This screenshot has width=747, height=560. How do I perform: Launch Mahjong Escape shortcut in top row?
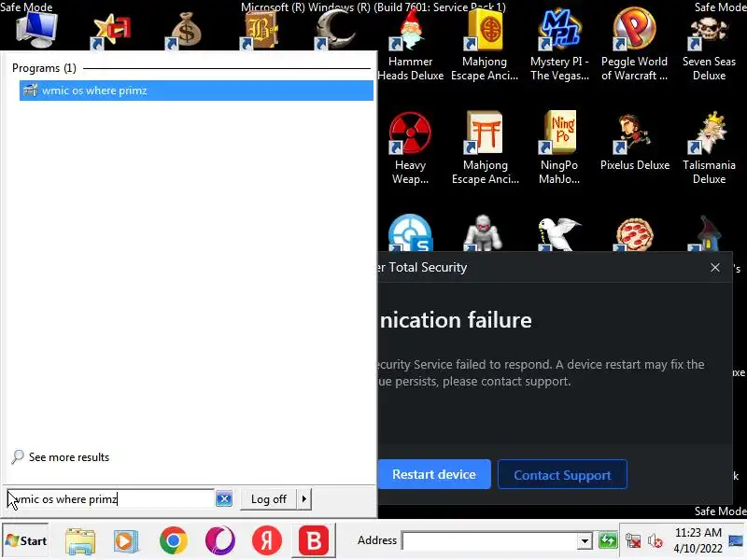[x=485, y=44]
